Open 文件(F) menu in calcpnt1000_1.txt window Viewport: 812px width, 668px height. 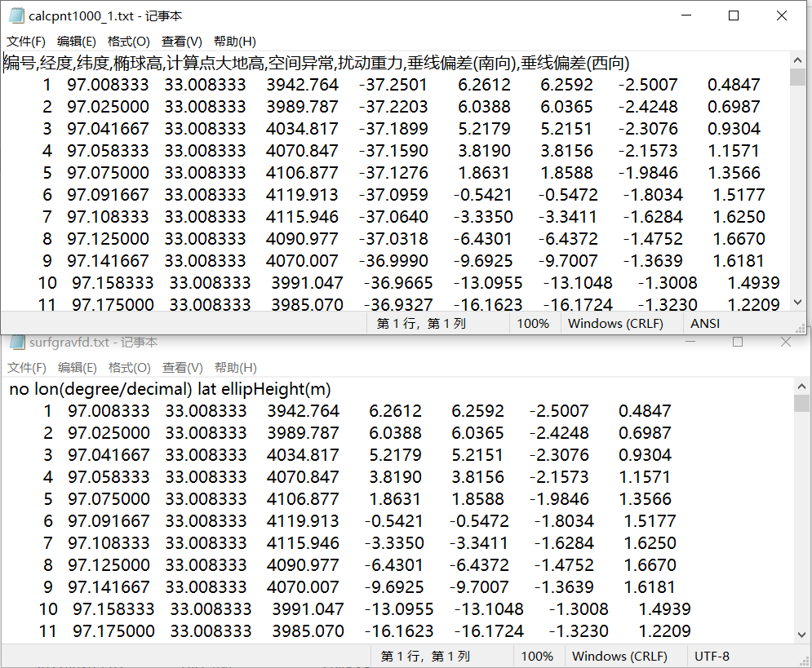click(x=26, y=42)
